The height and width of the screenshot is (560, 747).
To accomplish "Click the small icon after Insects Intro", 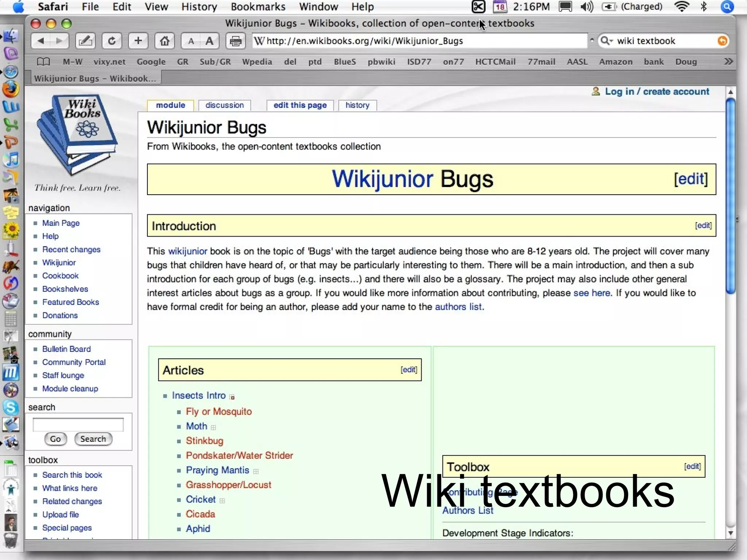I will 232,397.
